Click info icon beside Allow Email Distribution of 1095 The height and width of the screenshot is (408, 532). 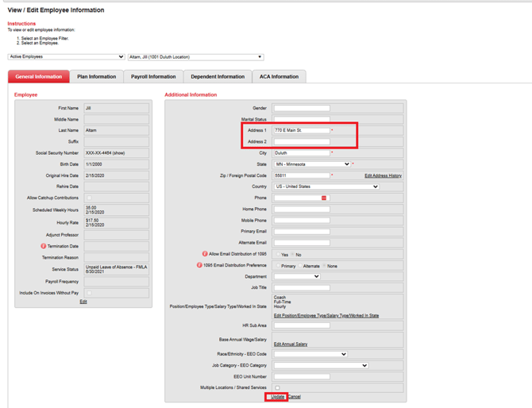[205, 254]
